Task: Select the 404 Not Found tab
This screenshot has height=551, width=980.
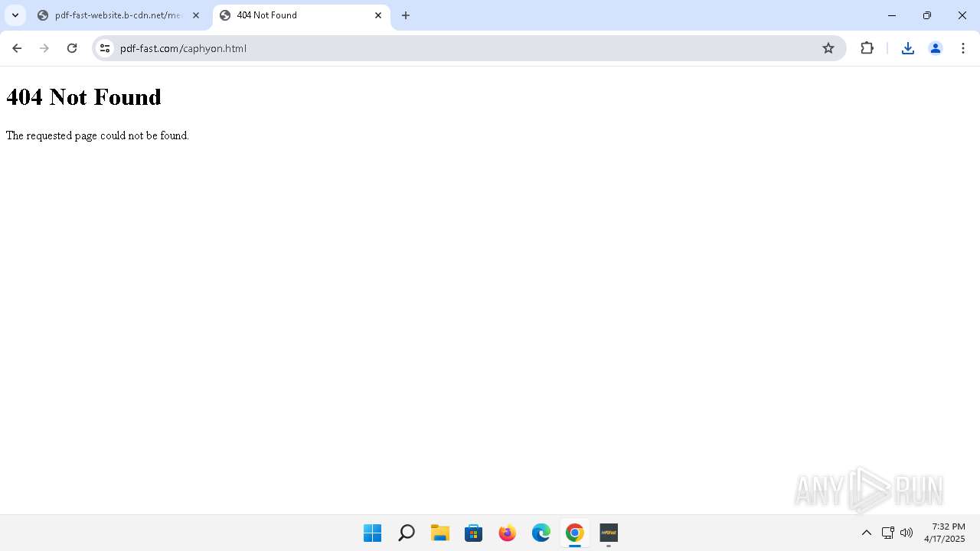Action: click(301, 15)
